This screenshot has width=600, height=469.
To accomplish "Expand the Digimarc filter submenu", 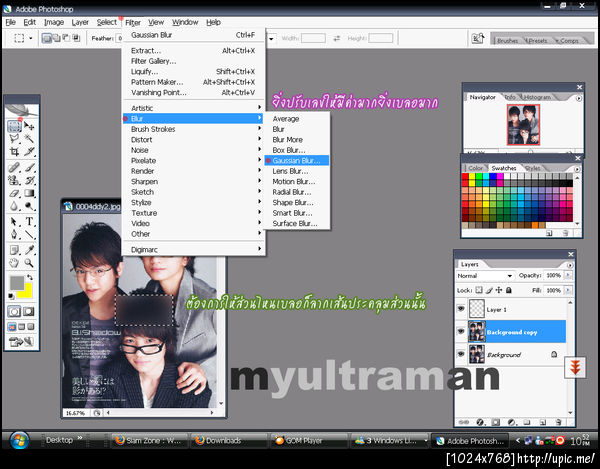I will pos(193,249).
